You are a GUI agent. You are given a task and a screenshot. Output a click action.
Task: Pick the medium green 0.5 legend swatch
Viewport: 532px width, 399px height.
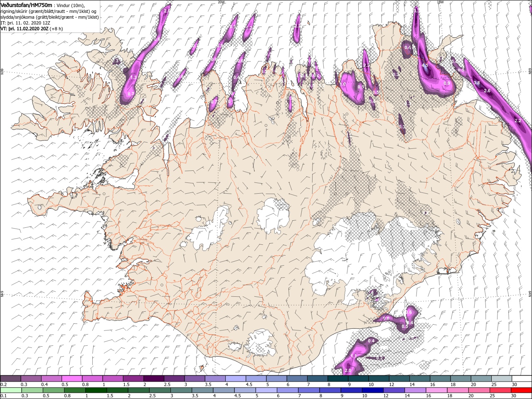pos(54,390)
